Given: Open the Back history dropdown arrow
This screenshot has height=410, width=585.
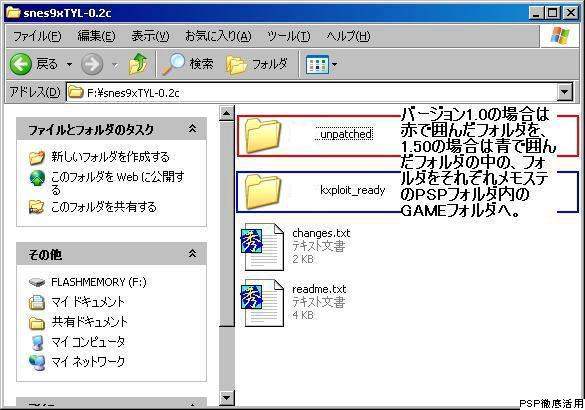Looking at the screenshot, I should [69, 65].
